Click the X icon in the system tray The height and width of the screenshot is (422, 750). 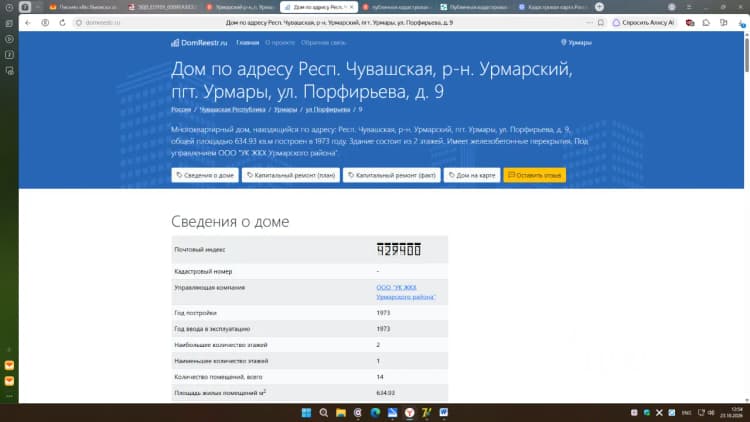pos(659,412)
